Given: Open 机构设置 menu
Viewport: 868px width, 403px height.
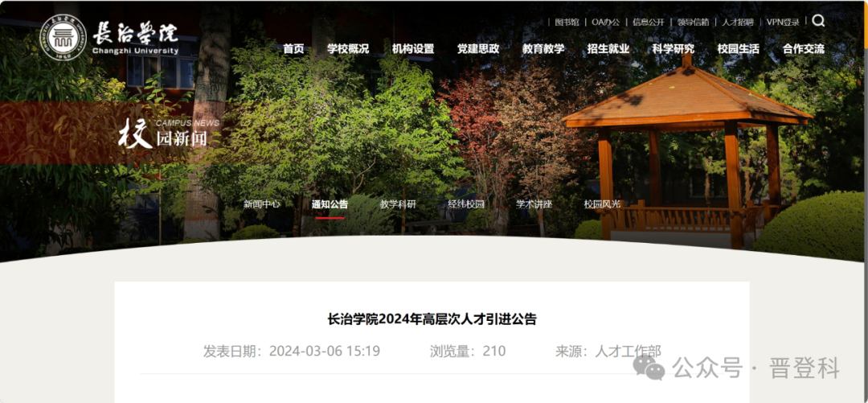Looking at the screenshot, I should click(x=413, y=49).
